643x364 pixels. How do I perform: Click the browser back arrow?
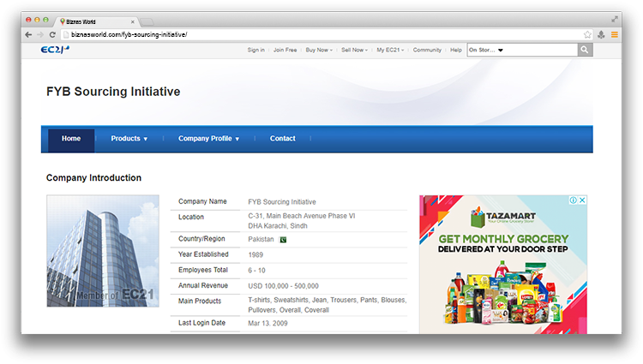point(28,34)
